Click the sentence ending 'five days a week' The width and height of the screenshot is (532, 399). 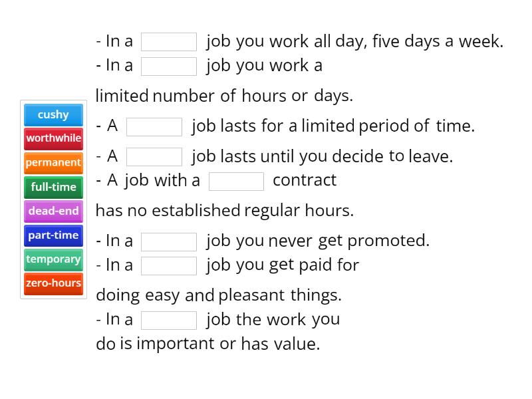click(x=299, y=41)
